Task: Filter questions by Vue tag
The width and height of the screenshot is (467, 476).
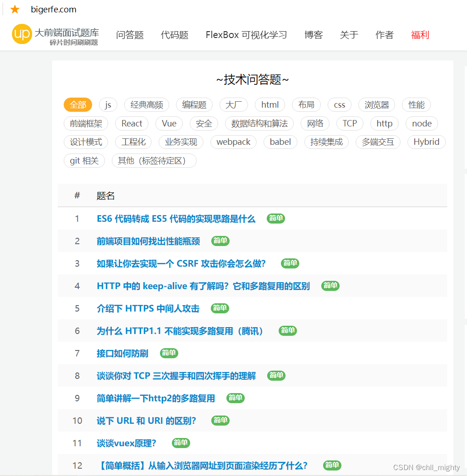Action: [x=169, y=123]
